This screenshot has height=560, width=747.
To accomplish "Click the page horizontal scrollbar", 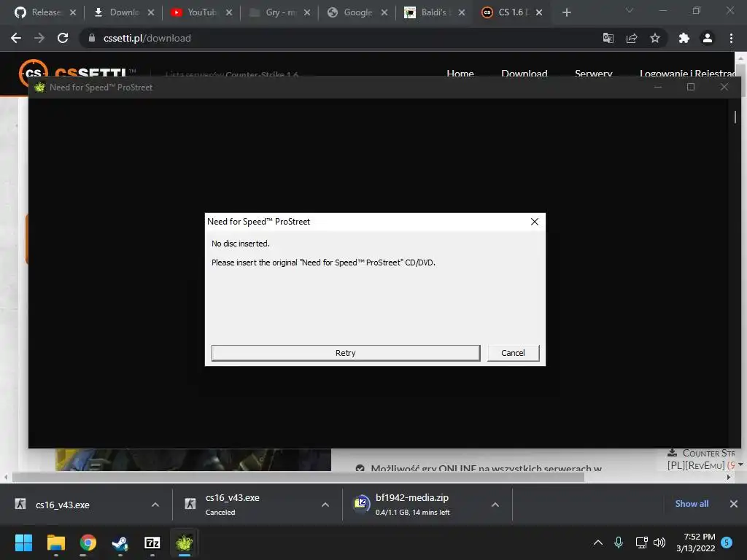I will click(x=298, y=477).
